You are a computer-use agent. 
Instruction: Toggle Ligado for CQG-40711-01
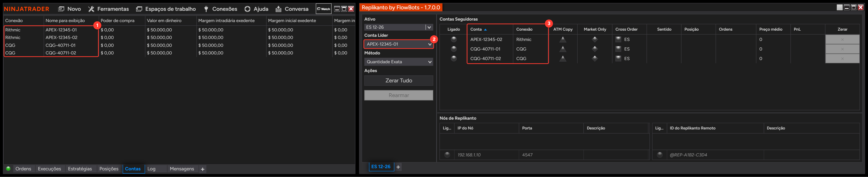(454, 49)
